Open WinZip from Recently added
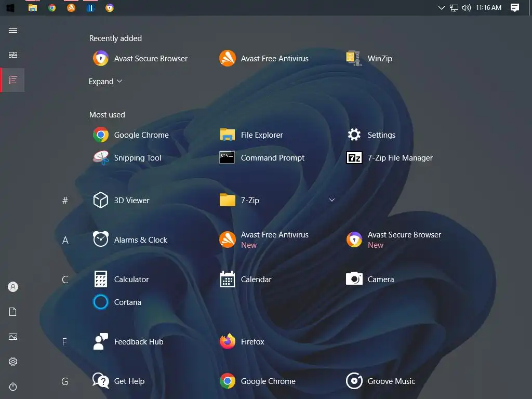 [x=369, y=58]
